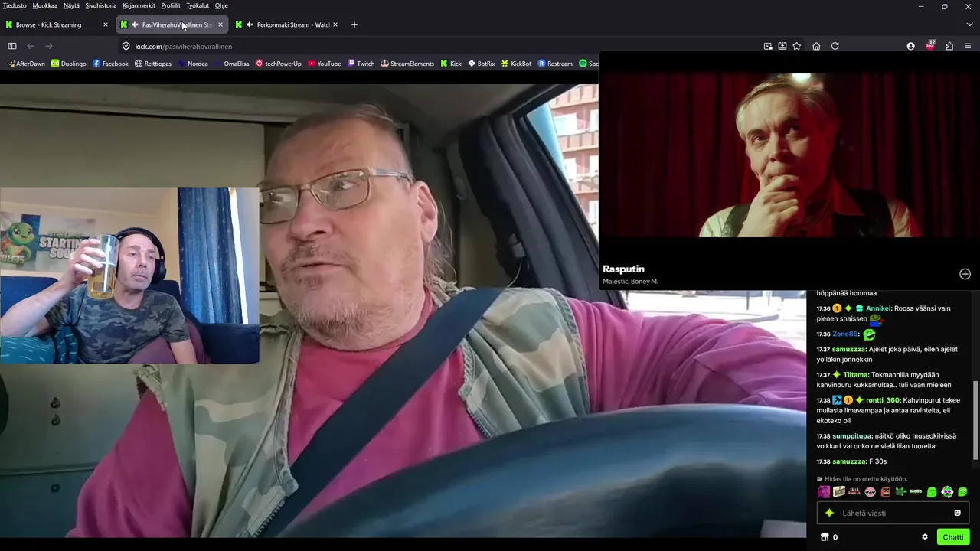
Task: Open the Twitch bookmark
Action: (361, 64)
